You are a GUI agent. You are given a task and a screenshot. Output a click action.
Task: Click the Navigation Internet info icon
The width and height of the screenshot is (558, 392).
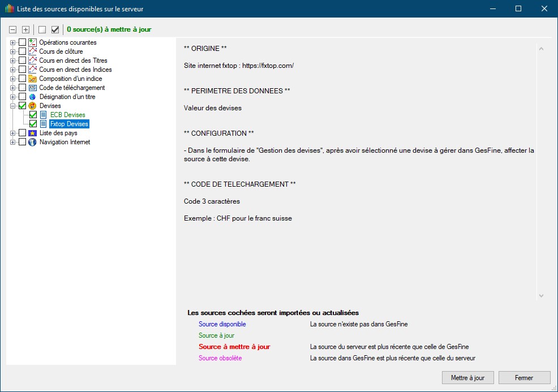click(32, 142)
